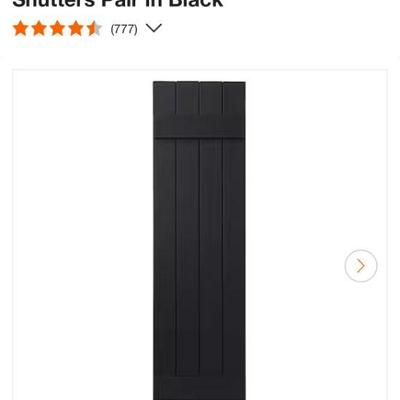Click the top horizontal batten of the shutter
The image size is (400, 400).
pos(199,126)
